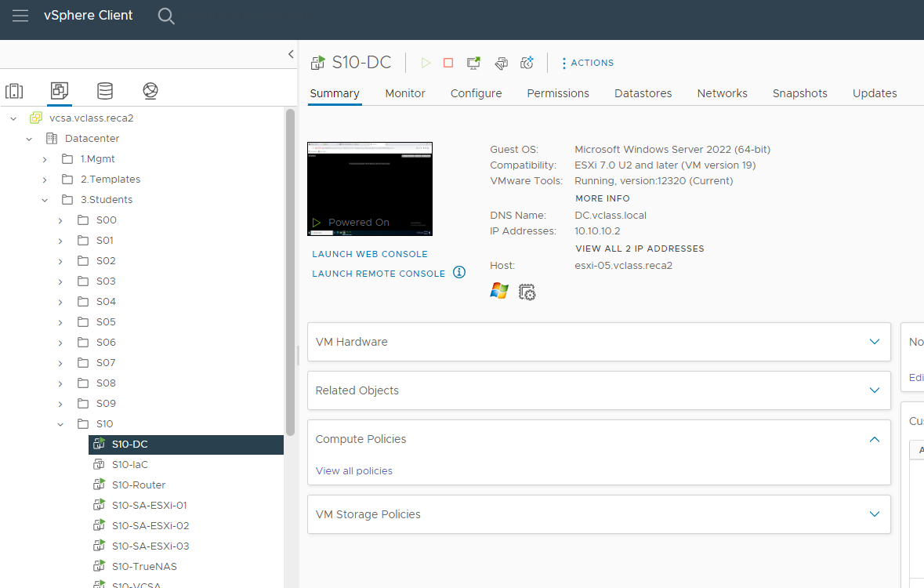Expand the Related Objects card
The width and height of the screenshot is (924, 588).
click(875, 390)
